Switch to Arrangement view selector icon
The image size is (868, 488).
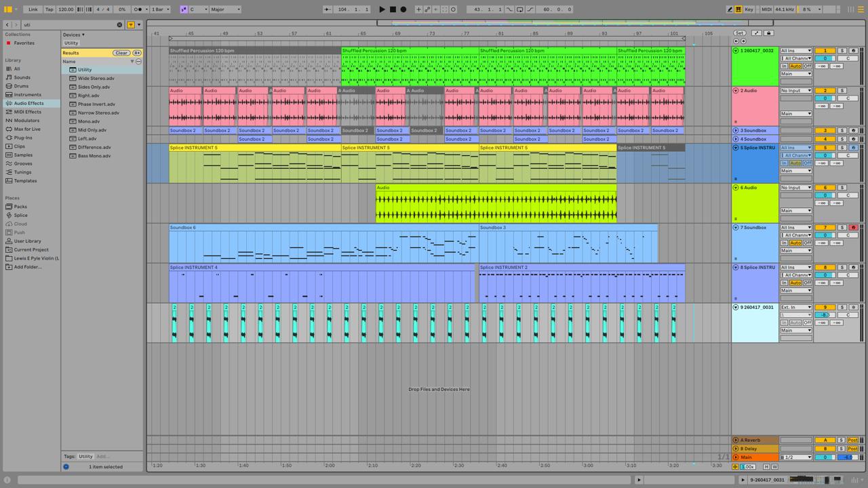861,9
